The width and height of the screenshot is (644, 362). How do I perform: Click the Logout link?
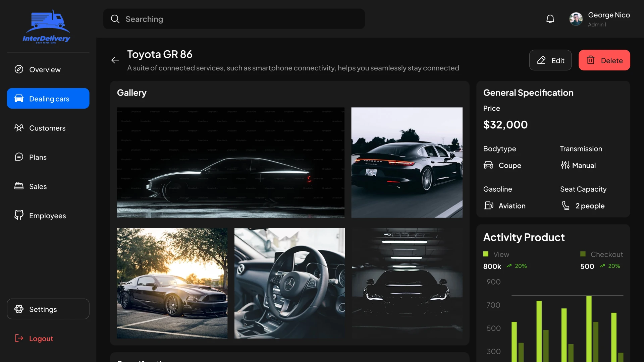tap(41, 338)
